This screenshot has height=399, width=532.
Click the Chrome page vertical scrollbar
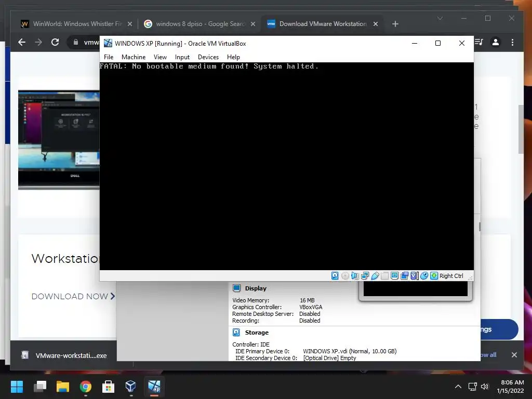click(x=521, y=129)
